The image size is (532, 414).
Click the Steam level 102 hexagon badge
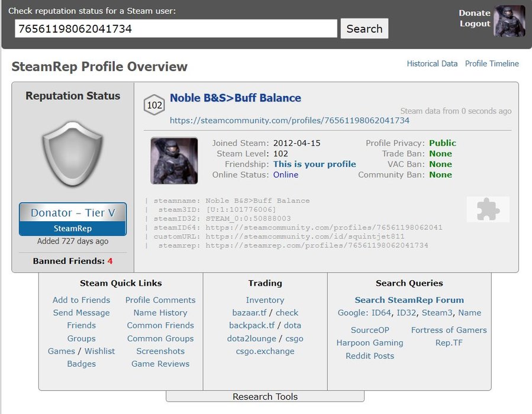154,105
